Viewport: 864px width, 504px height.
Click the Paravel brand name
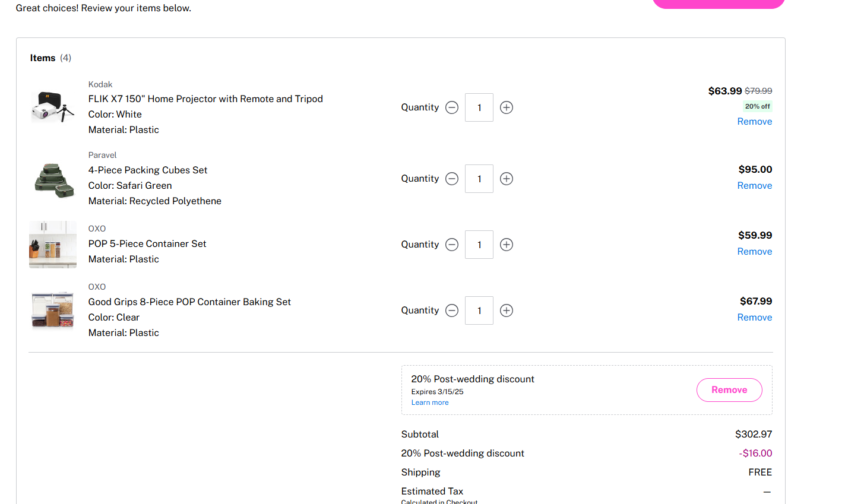click(x=103, y=155)
